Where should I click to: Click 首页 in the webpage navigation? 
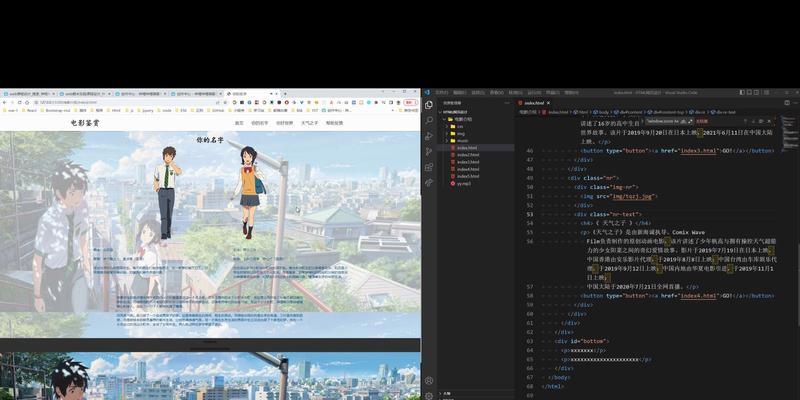pos(239,123)
